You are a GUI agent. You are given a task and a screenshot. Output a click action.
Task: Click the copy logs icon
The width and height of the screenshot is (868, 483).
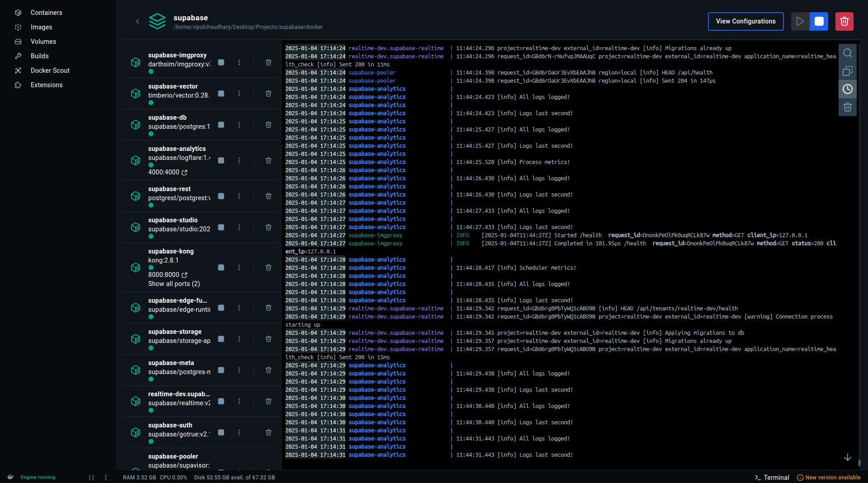[x=847, y=71]
